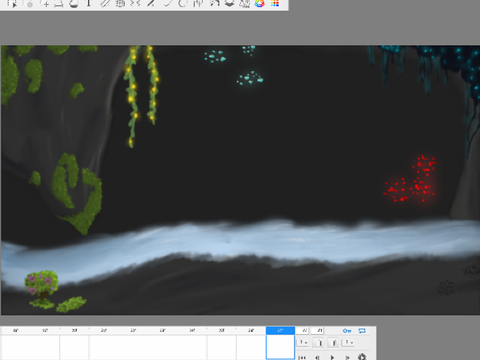Select the selection arrow tool
This screenshot has height=360, width=480.
click(12, 3)
